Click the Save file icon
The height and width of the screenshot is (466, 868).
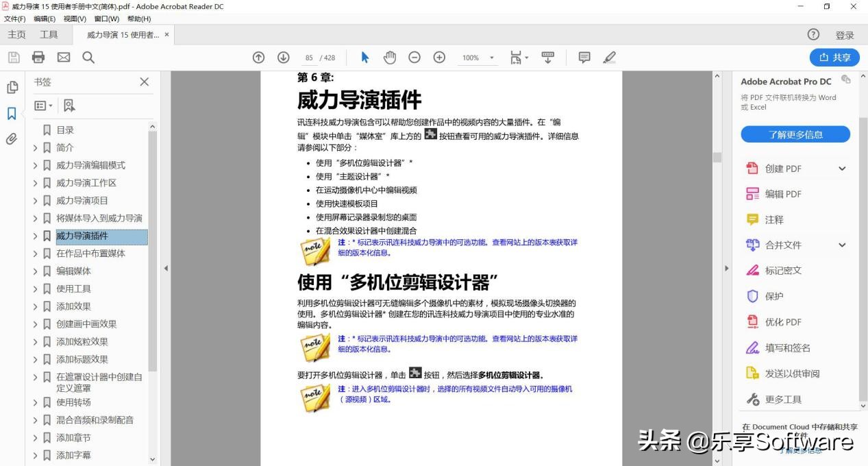coord(14,58)
